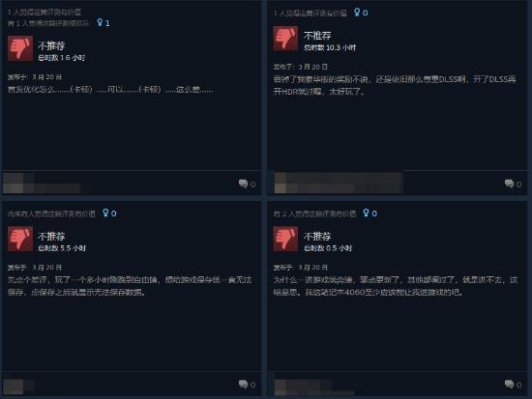Open author avatar of 5.5 hour review

(13, 386)
